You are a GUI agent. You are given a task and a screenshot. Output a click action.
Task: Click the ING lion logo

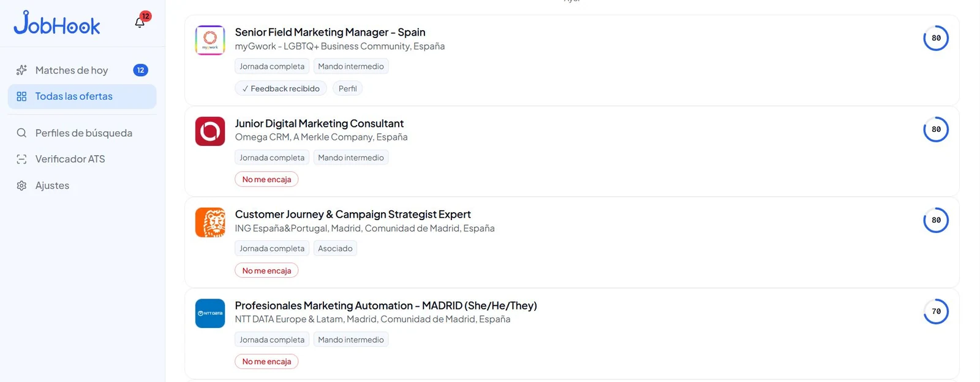pyautogui.click(x=210, y=222)
